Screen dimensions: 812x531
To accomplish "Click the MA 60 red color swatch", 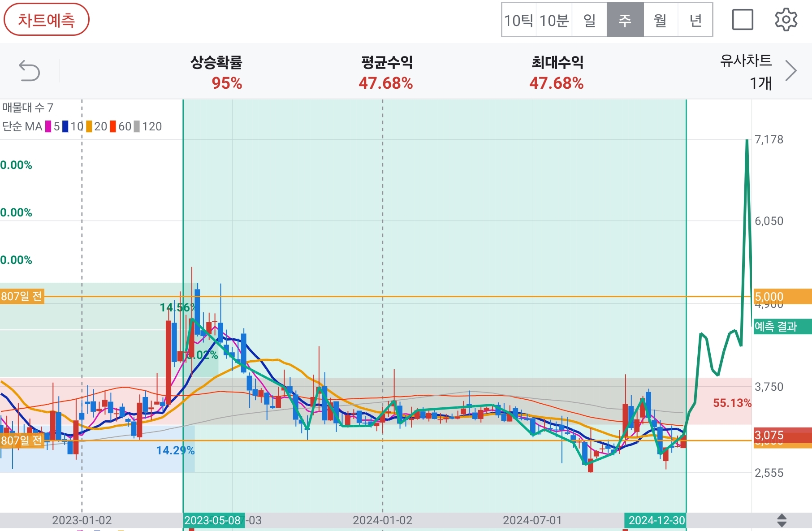I will click(x=113, y=127).
